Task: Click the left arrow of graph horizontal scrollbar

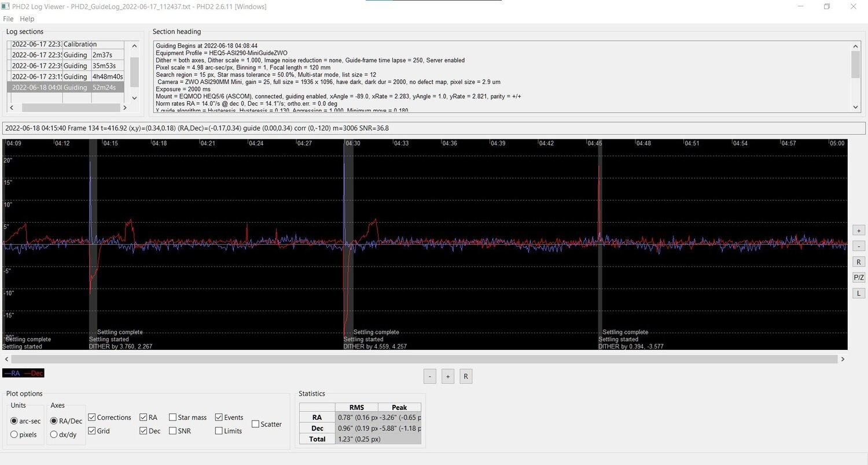Action: tap(6, 359)
